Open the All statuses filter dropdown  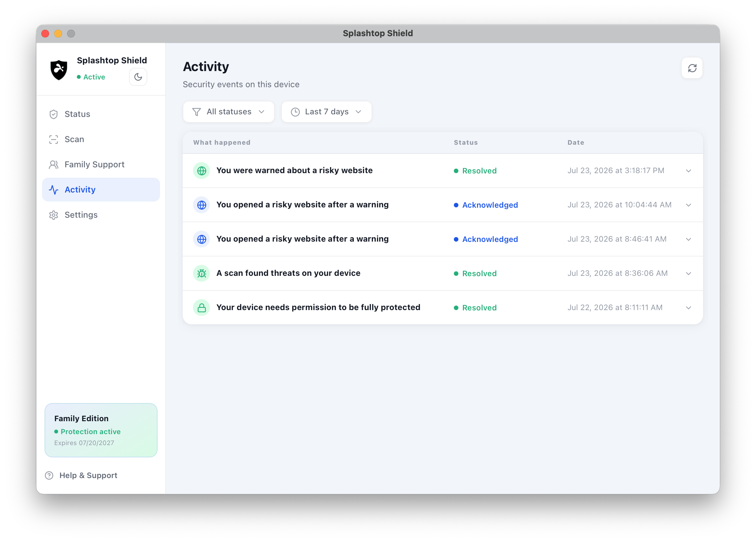(x=229, y=112)
